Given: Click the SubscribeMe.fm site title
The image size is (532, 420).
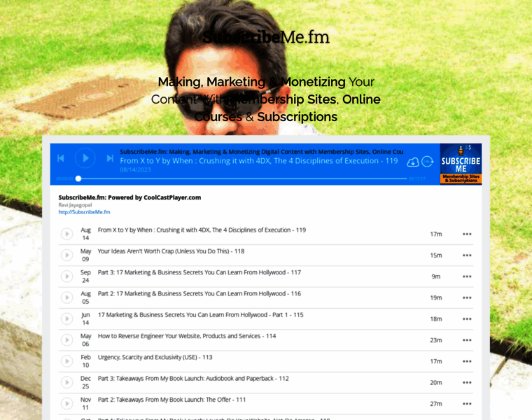Looking at the screenshot, I should (x=266, y=37).
